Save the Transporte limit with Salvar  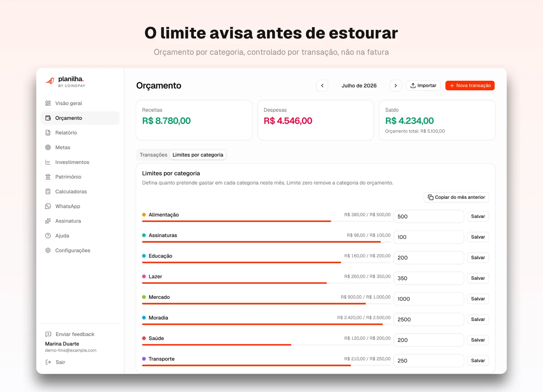478,360
